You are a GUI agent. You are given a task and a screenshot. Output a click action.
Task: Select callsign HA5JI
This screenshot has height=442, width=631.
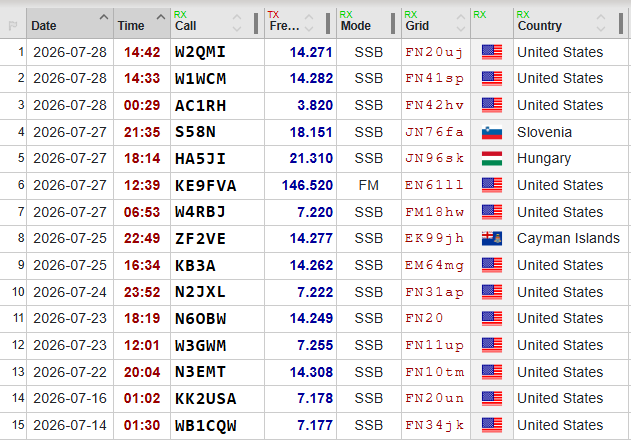coord(200,159)
